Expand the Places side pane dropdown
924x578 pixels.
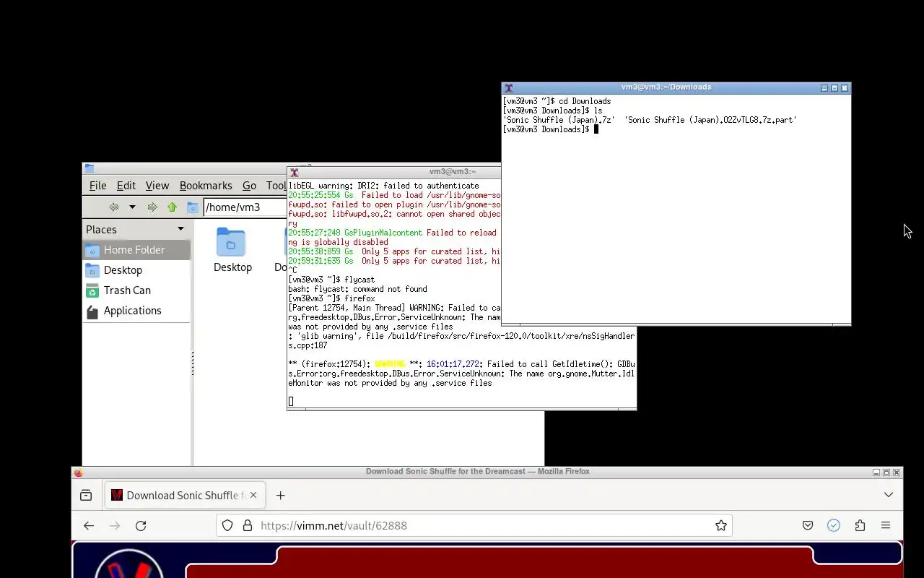pyautogui.click(x=180, y=229)
